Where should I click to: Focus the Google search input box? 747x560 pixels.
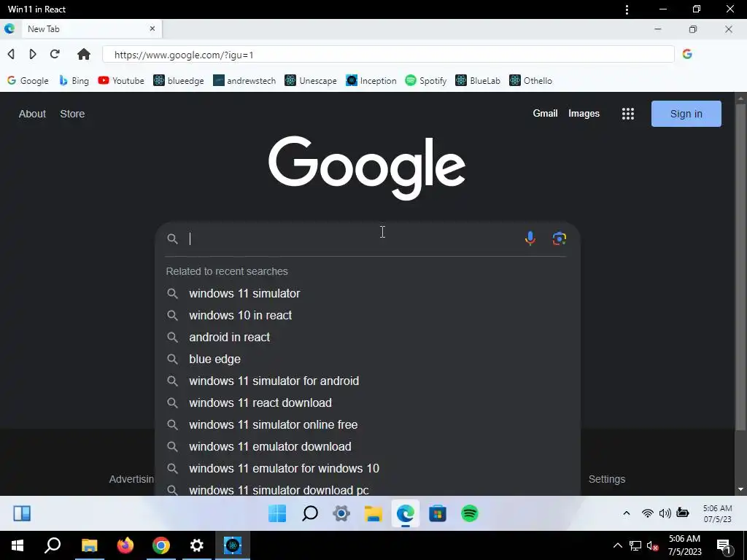[352, 238]
